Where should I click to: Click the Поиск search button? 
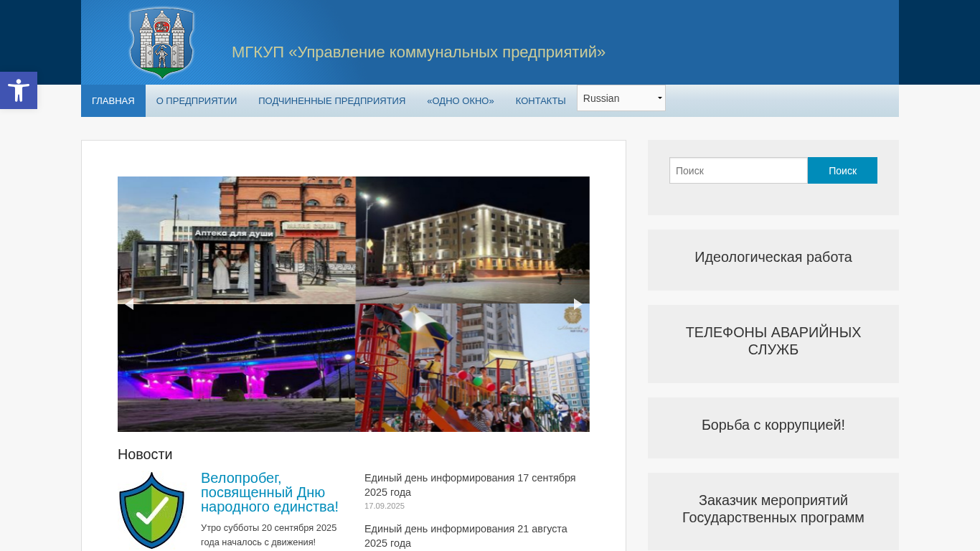[842, 171]
